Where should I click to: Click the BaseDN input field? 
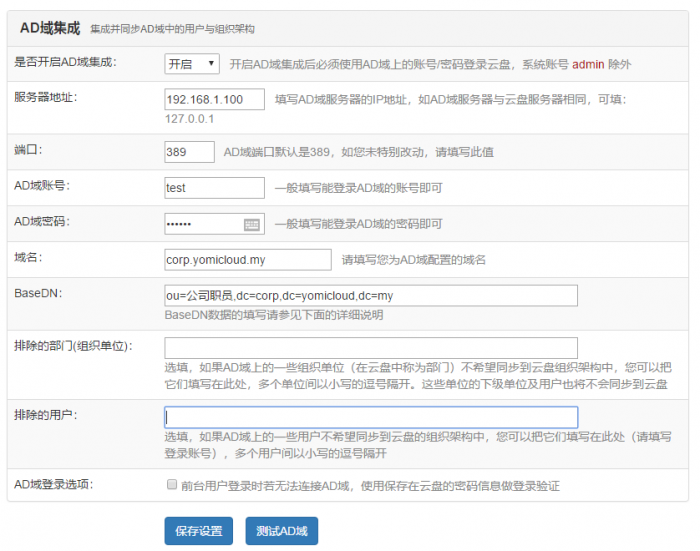pyautogui.click(x=371, y=296)
